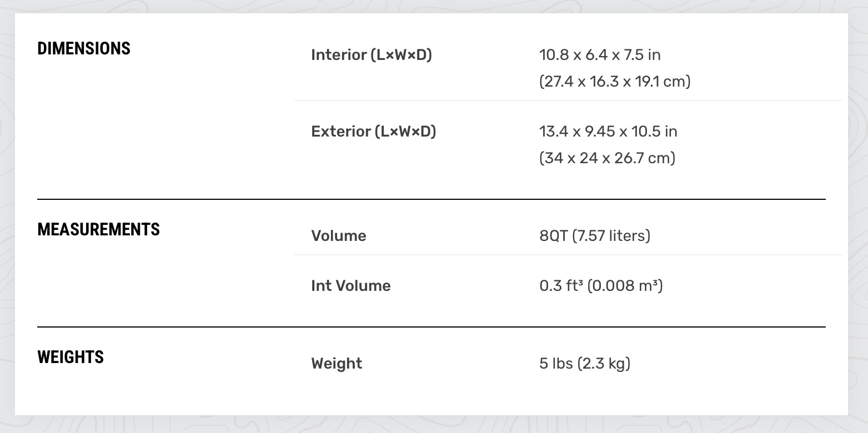Click interior size 10.8 x 6.4 x 7.5 in
Screen dimensions: 868x433
[x=600, y=55]
